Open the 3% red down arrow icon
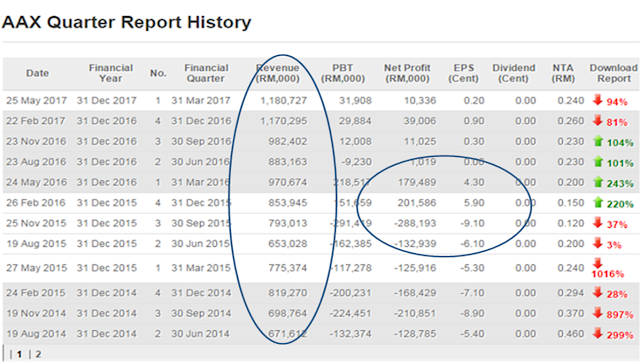The height and width of the screenshot is (362, 640). click(598, 243)
